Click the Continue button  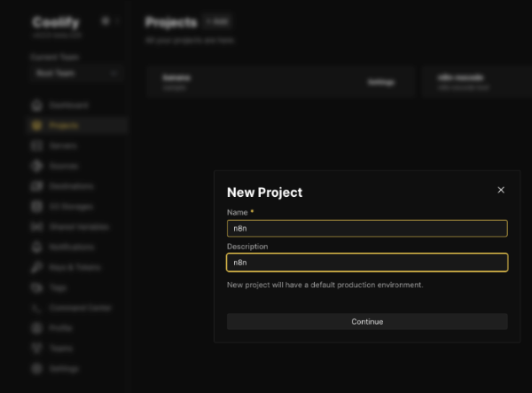click(x=367, y=321)
